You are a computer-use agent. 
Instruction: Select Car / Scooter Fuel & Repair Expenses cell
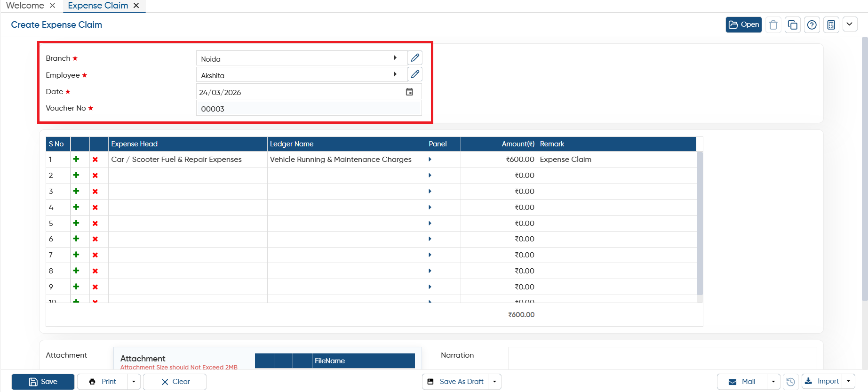188,160
